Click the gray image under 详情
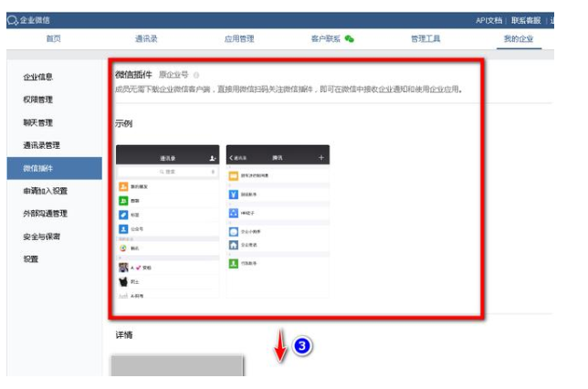Viewport: 588px width, 389px height. tap(177, 365)
